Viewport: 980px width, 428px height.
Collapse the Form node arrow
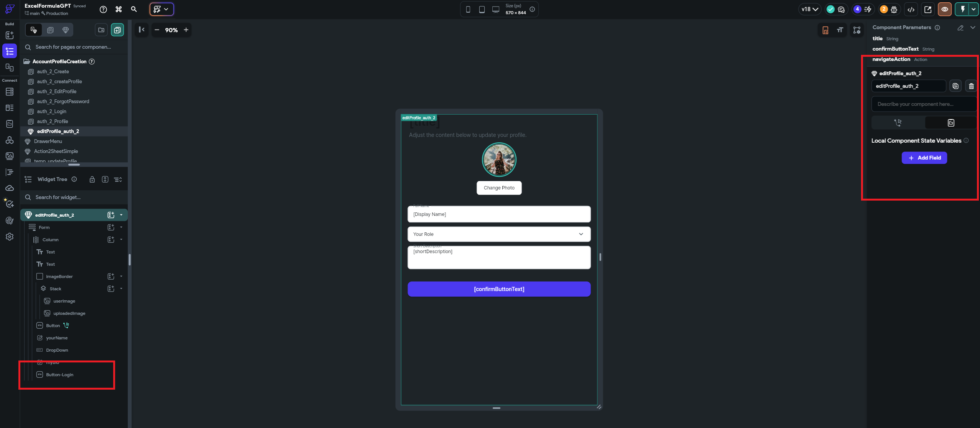click(x=121, y=227)
